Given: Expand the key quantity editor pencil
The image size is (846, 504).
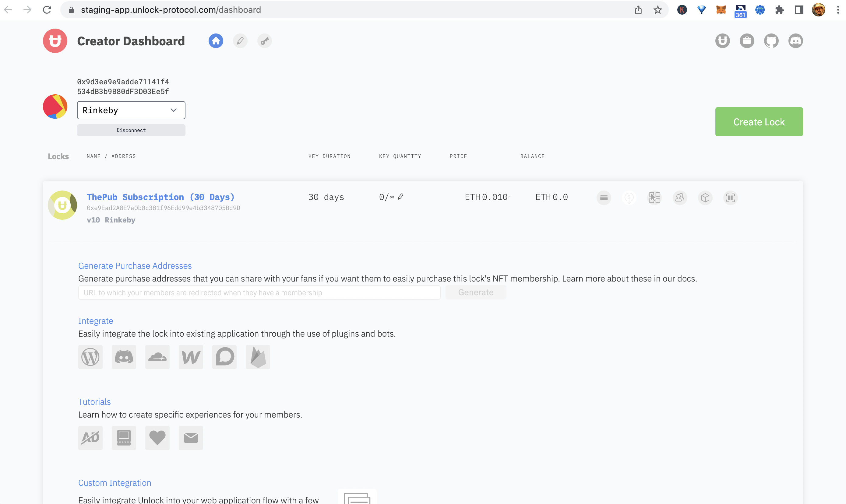Looking at the screenshot, I should [x=401, y=196].
